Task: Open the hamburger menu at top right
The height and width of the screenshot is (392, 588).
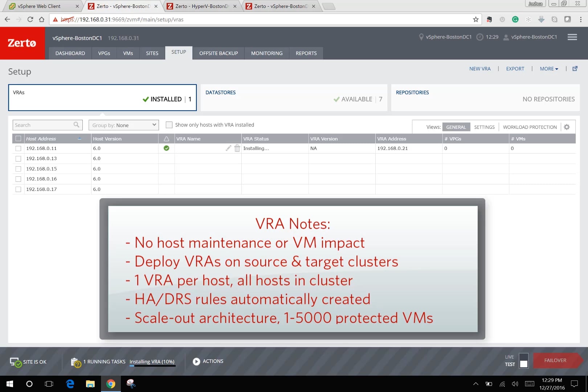Action: point(572,37)
